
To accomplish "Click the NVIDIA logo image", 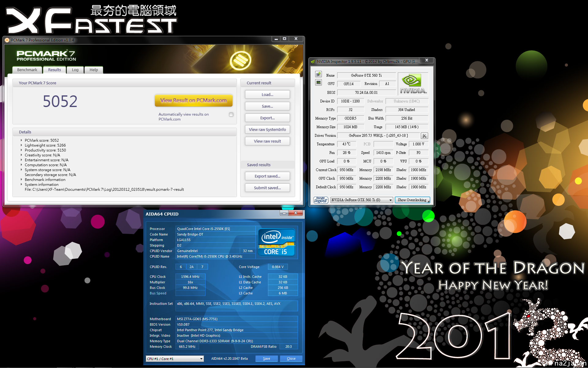I will (x=413, y=84).
